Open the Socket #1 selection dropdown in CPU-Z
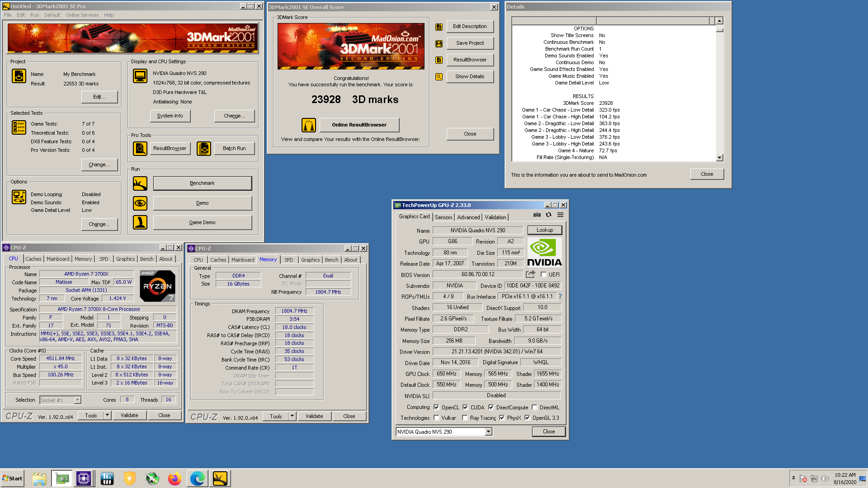This screenshot has width=868, height=488. pos(78,400)
